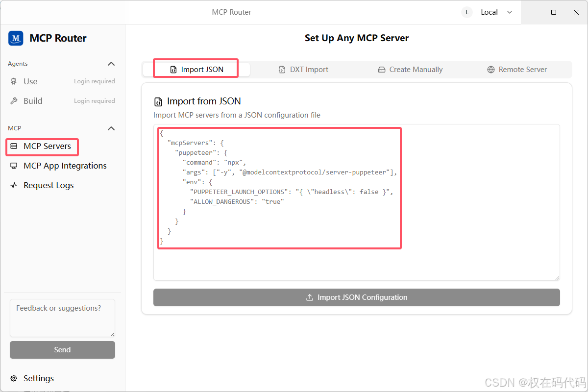Click the MCP Router logo icon
This screenshot has height=392, width=588.
coord(16,38)
